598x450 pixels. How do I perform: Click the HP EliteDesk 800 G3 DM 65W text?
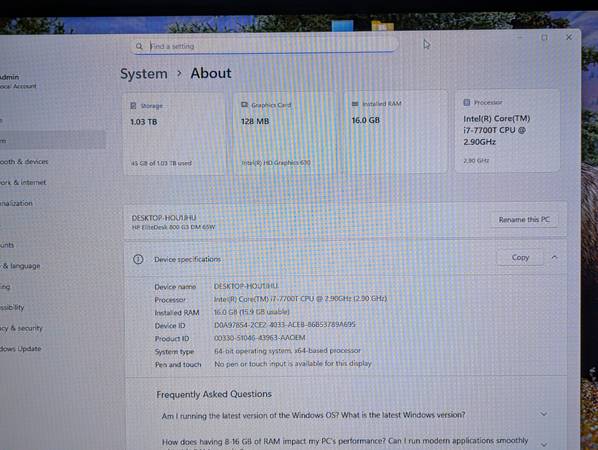(174, 227)
